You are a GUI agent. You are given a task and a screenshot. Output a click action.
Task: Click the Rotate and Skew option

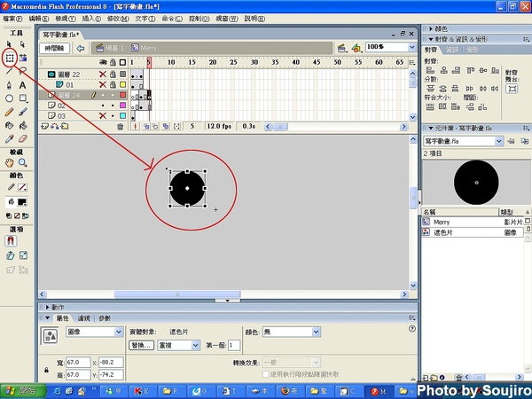pyautogui.click(x=10, y=255)
